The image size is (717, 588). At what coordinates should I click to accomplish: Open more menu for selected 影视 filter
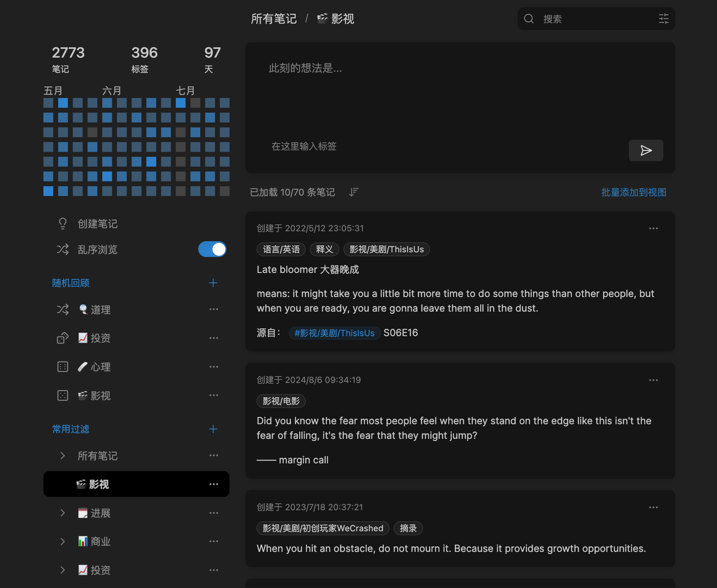(214, 484)
